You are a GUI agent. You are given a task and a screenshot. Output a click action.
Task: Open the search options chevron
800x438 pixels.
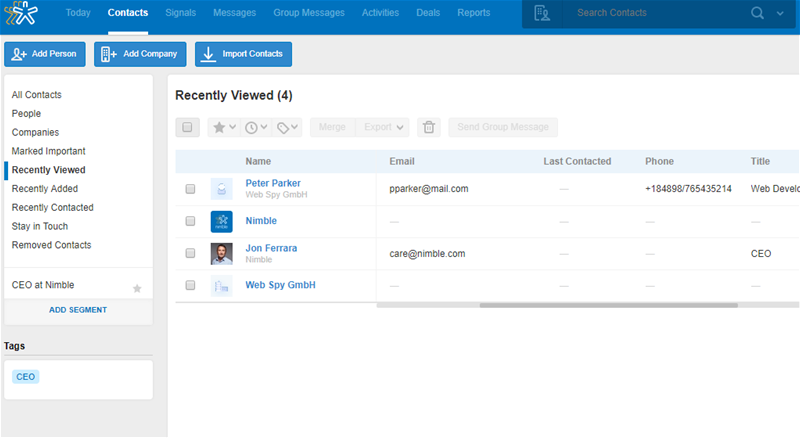coord(780,13)
